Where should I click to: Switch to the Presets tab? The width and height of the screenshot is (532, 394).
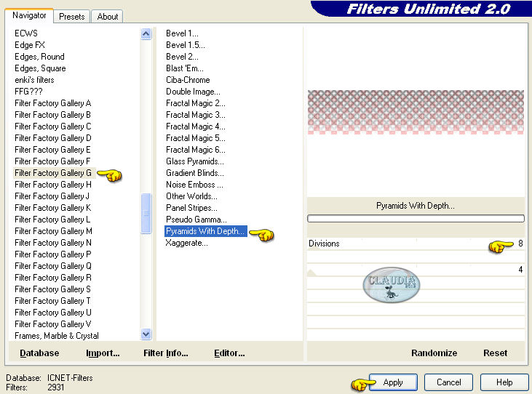71,16
